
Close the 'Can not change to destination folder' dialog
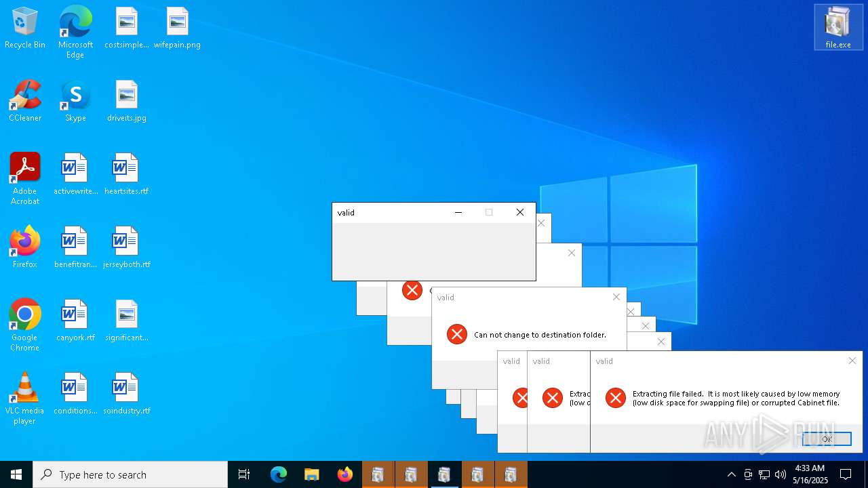click(616, 297)
